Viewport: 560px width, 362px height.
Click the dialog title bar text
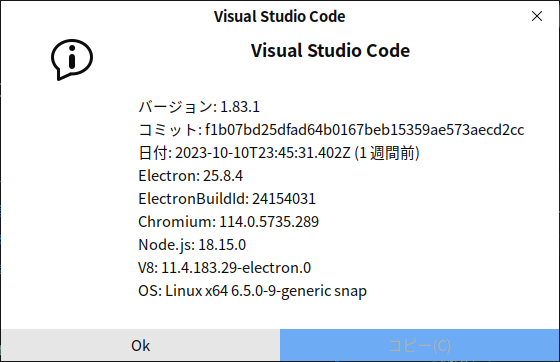click(280, 16)
